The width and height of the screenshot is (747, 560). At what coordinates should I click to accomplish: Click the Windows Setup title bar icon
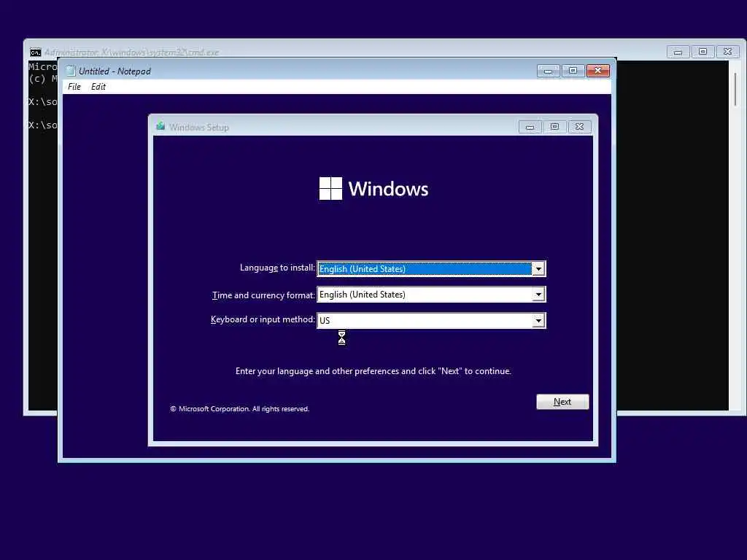point(160,127)
